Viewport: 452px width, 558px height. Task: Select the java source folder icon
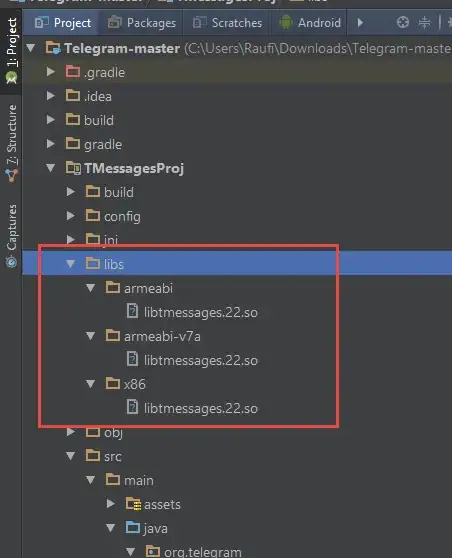[133, 527]
